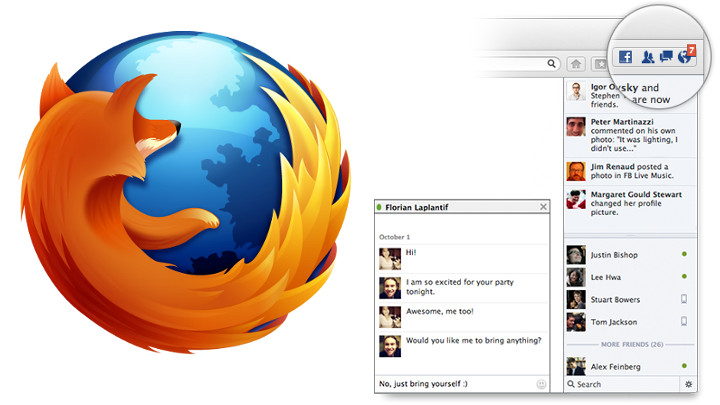Open chat with Stuart Bowers

click(x=630, y=299)
